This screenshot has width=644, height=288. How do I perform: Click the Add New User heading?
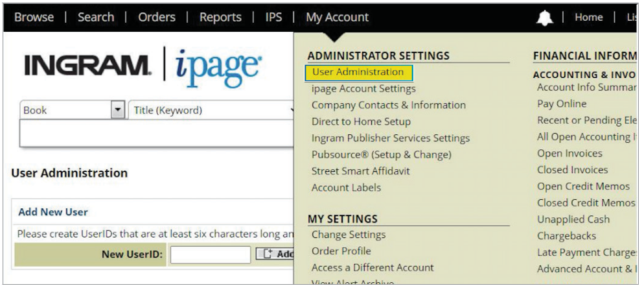click(x=53, y=212)
